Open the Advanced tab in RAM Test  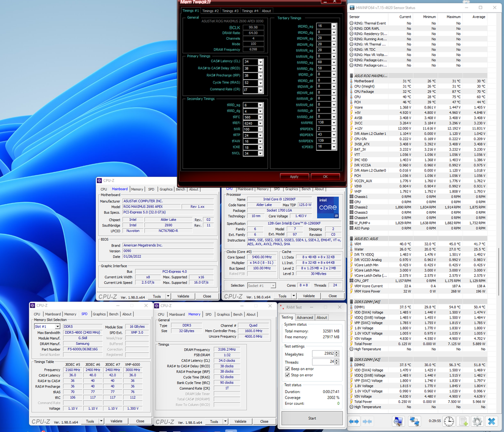click(305, 318)
